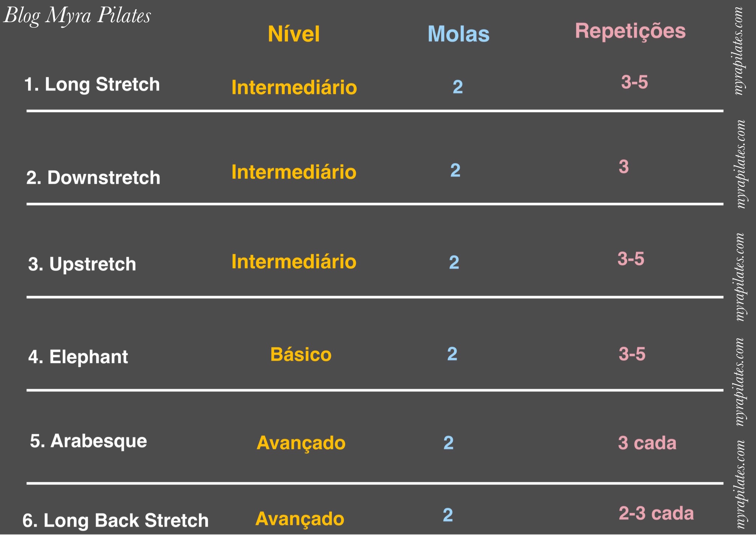Click the '3 cada' repetitions value
This screenshot has height=535, width=756.
coord(647,443)
